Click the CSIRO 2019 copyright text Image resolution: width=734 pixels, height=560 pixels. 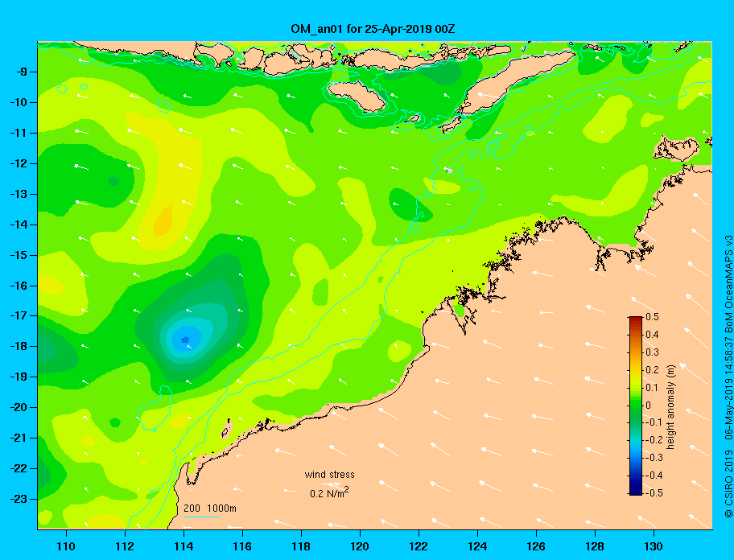pyautogui.click(x=728, y=484)
